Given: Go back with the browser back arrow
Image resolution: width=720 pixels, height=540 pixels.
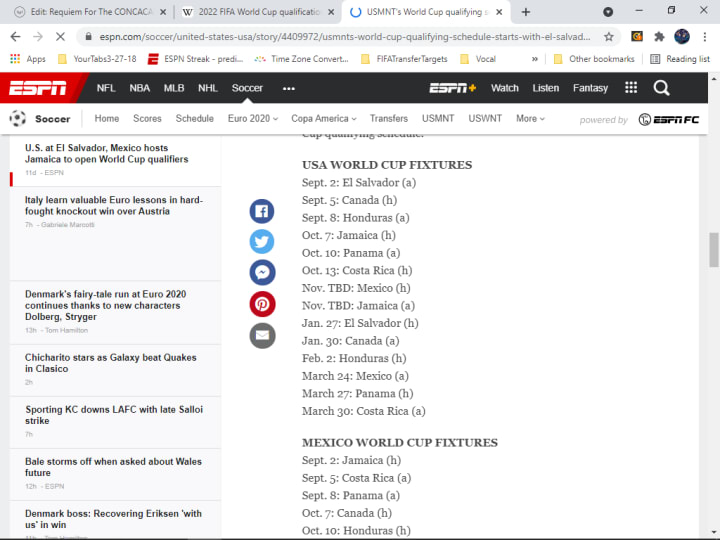Looking at the screenshot, I should (15, 37).
